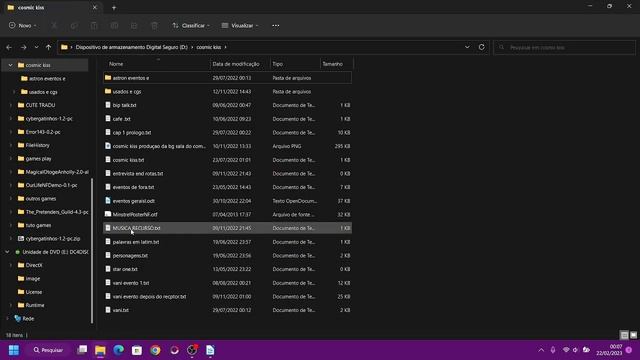The height and width of the screenshot is (360, 640).
Task: Add a new tab with the plus button
Action: pyautogui.click(x=114, y=7)
